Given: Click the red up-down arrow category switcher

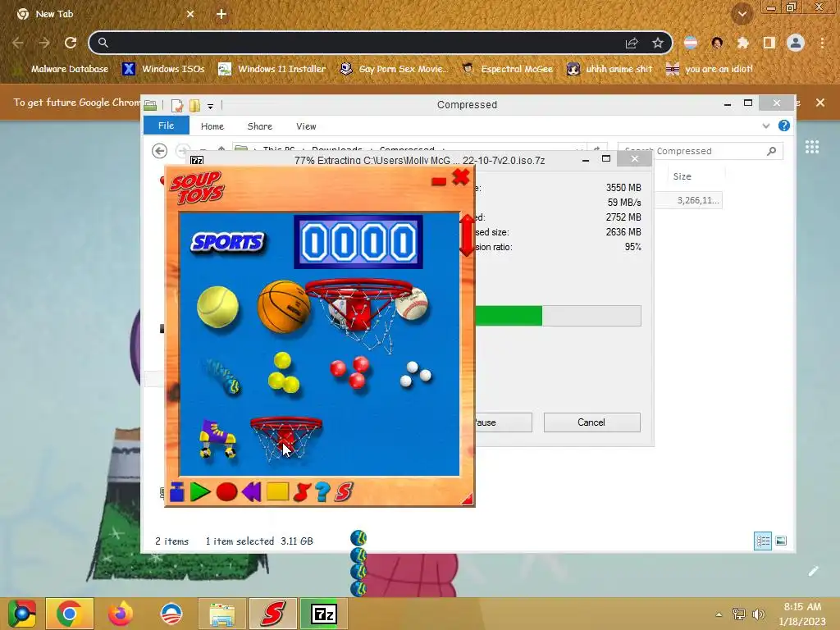Looking at the screenshot, I should coord(467,235).
